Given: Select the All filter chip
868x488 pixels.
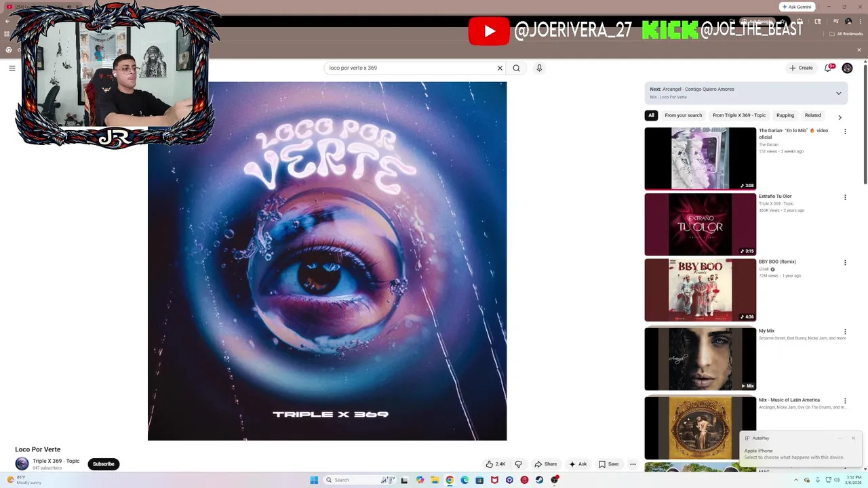Looking at the screenshot, I should tap(651, 115).
